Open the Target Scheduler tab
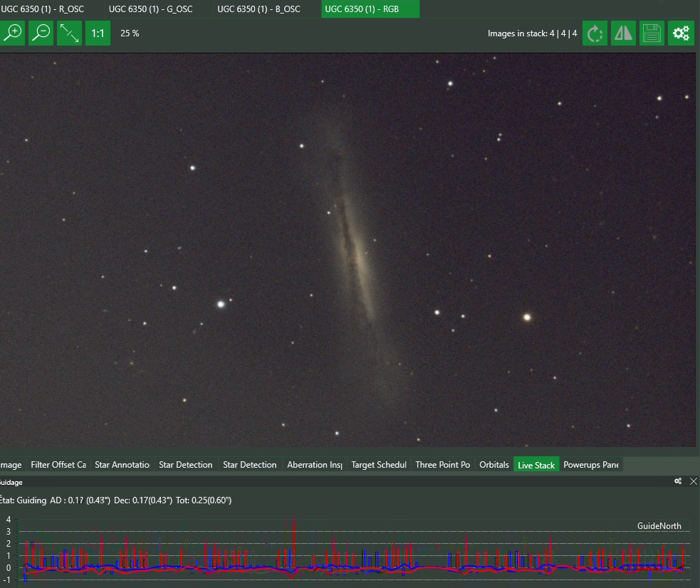Image resolution: width=700 pixels, height=588 pixels. pos(379,464)
